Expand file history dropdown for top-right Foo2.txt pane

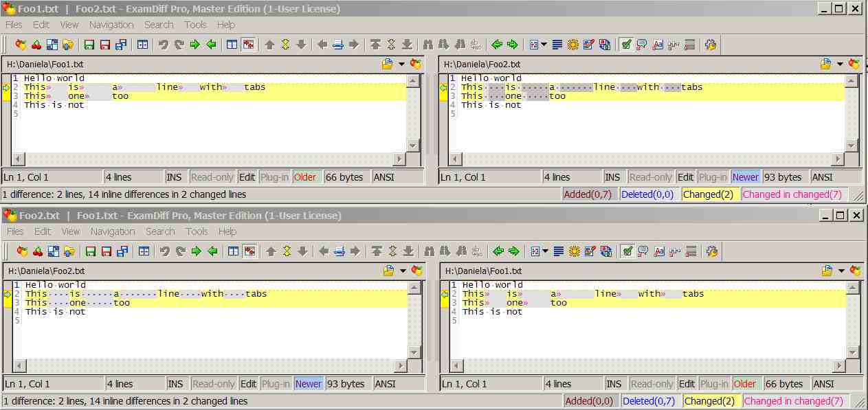[840, 64]
